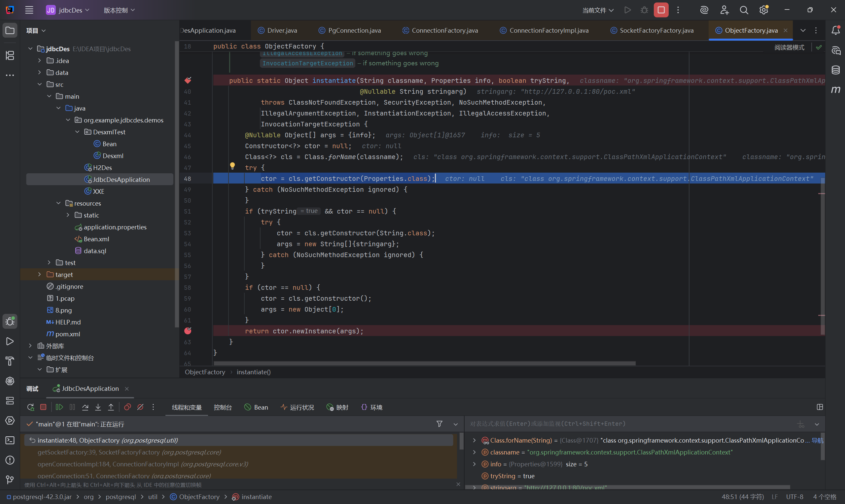
Task: Expand the classname variable node
Action: (x=474, y=452)
